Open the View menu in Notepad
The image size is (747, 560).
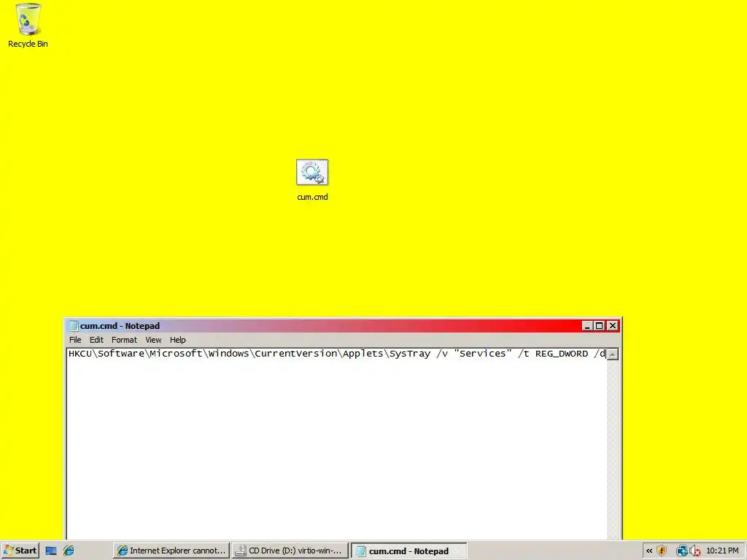(153, 340)
